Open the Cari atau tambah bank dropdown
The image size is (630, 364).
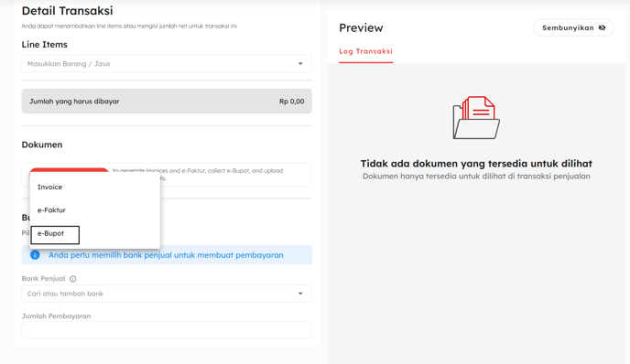click(x=167, y=294)
